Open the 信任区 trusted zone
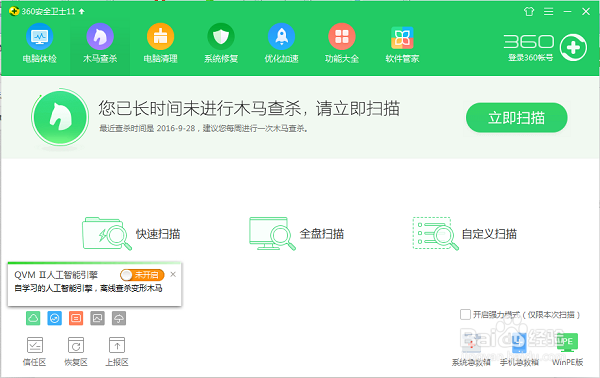The width and height of the screenshot is (600, 378). click(34, 351)
